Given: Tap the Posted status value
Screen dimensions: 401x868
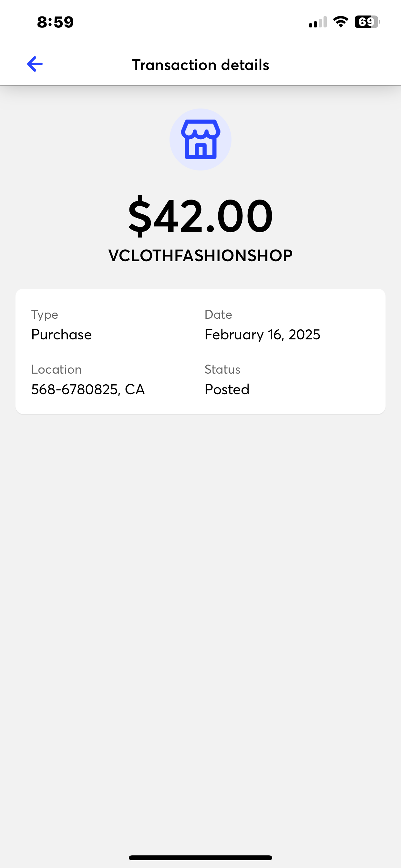Looking at the screenshot, I should click(x=227, y=389).
